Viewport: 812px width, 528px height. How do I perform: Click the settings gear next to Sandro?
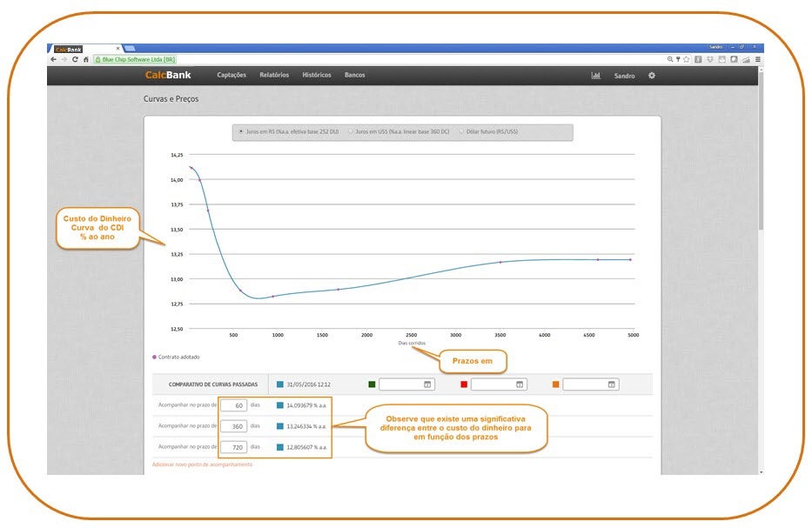coord(652,76)
